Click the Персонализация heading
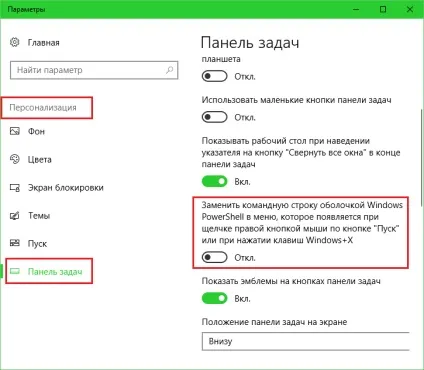This screenshot has width=424, height=370. (43, 108)
